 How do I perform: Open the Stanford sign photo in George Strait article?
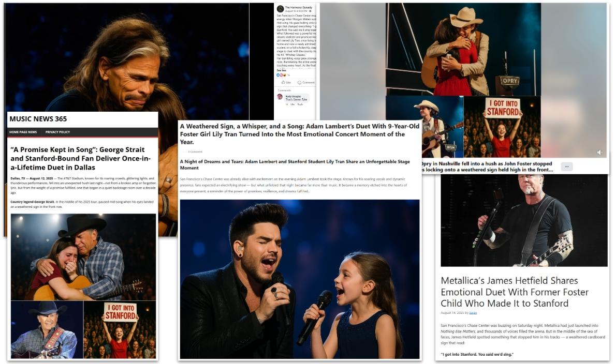click(120, 329)
